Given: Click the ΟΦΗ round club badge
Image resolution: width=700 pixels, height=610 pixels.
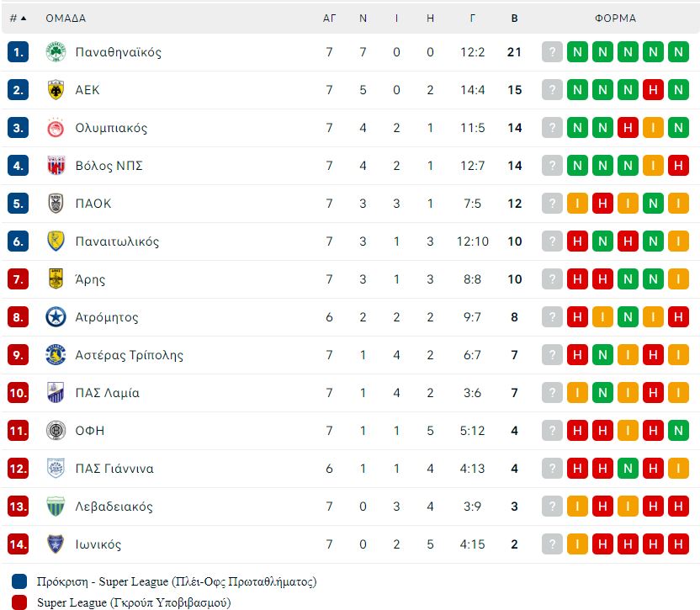Looking at the screenshot, I should [56, 431].
